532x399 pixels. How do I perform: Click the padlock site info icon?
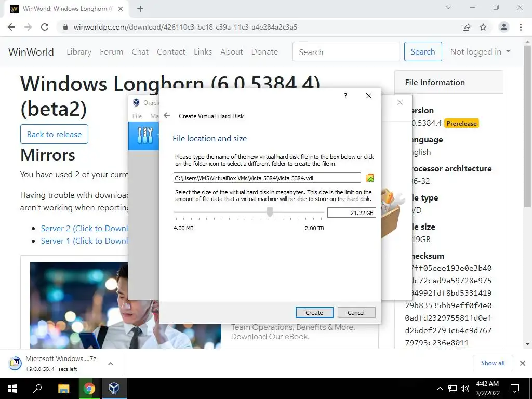pyautogui.click(x=66, y=27)
